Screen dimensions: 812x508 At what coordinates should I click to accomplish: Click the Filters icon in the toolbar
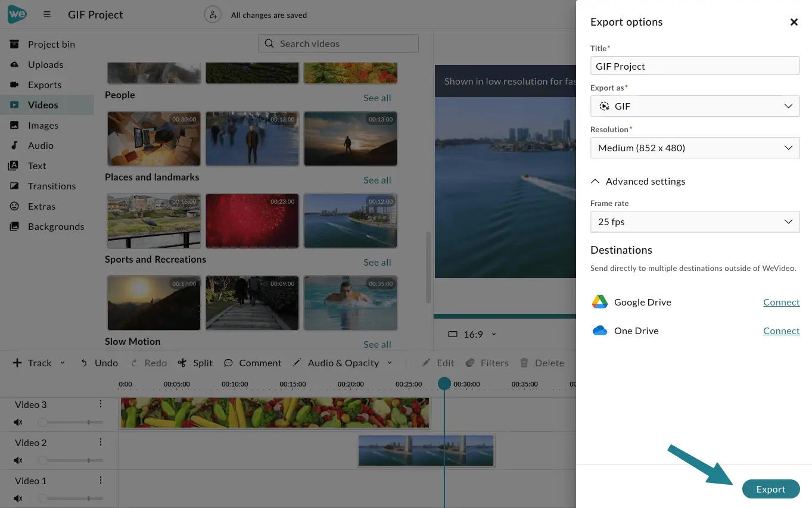click(x=470, y=363)
